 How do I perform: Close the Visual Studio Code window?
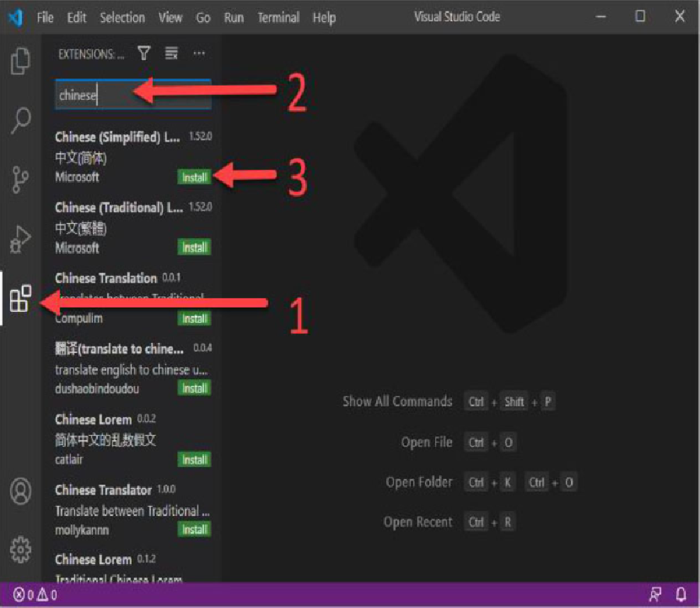point(679,16)
